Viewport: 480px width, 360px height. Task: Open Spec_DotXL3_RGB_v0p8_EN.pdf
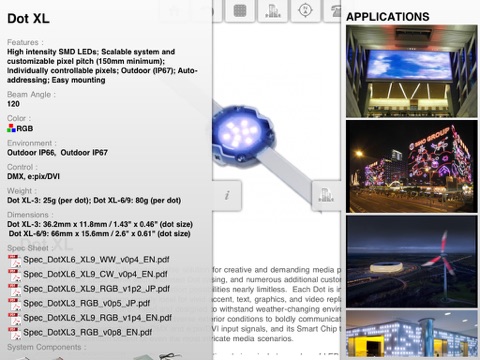click(80, 333)
